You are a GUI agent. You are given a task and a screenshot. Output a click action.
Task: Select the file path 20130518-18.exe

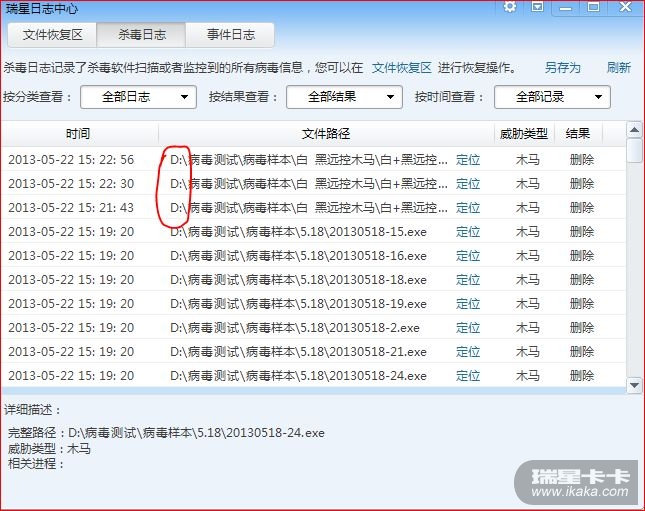click(x=298, y=280)
